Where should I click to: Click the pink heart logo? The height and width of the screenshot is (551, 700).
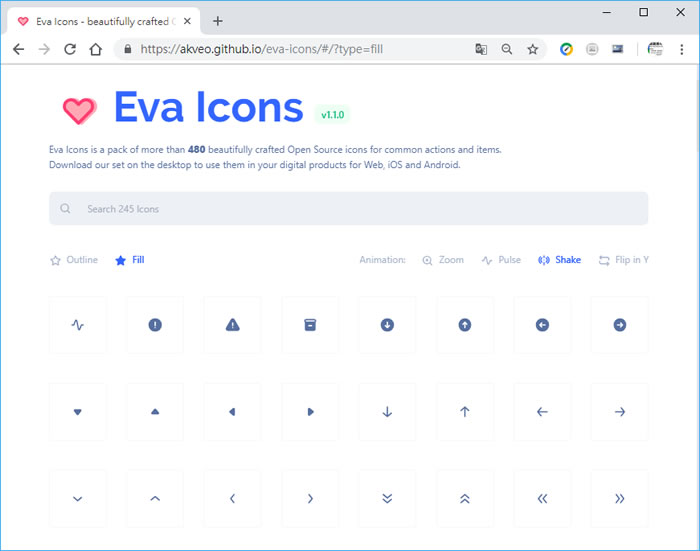pos(79,110)
